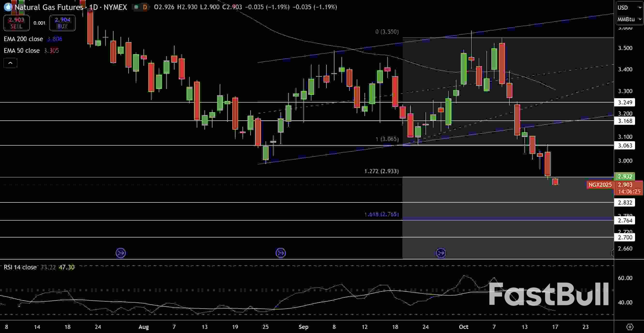Click the NGX2025 contract price label
Viewport: 644px width, 333px height.
pos(600,185)
